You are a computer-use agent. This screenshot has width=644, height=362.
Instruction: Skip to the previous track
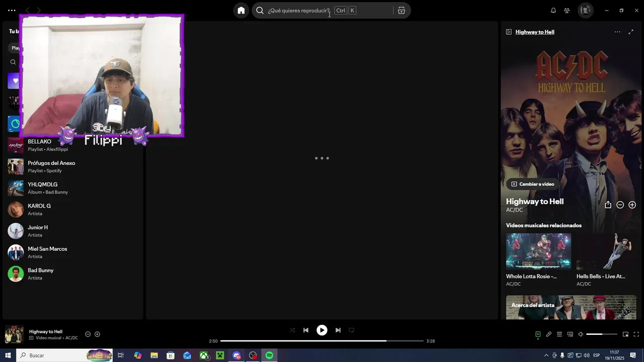tap(306, 330)
